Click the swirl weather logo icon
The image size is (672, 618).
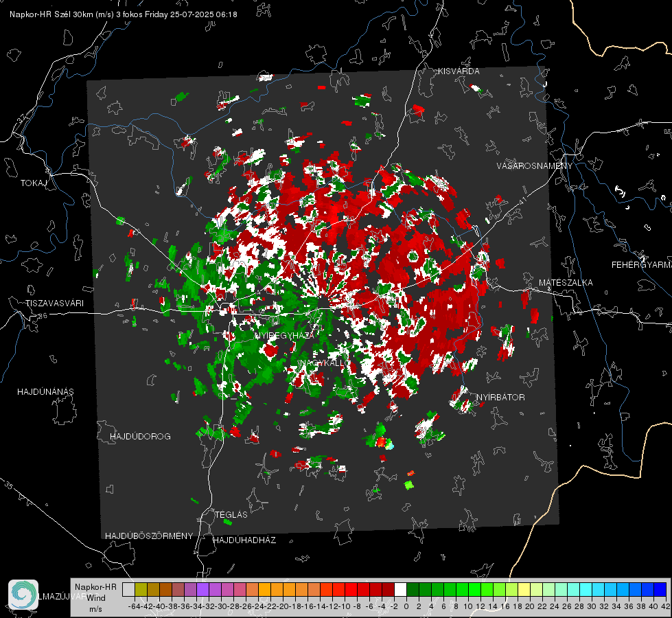(23, 595)
